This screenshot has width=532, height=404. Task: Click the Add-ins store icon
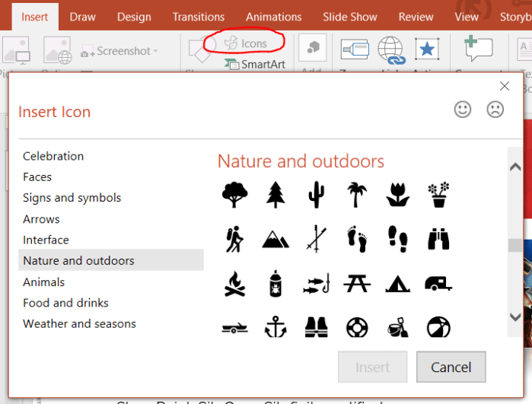313,47
